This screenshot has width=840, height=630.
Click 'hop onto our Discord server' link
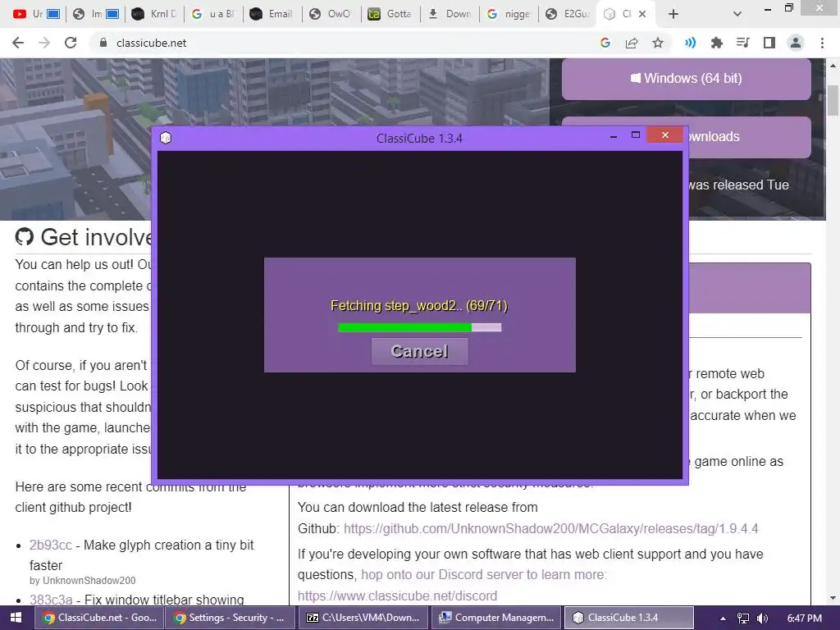(484, 575)
